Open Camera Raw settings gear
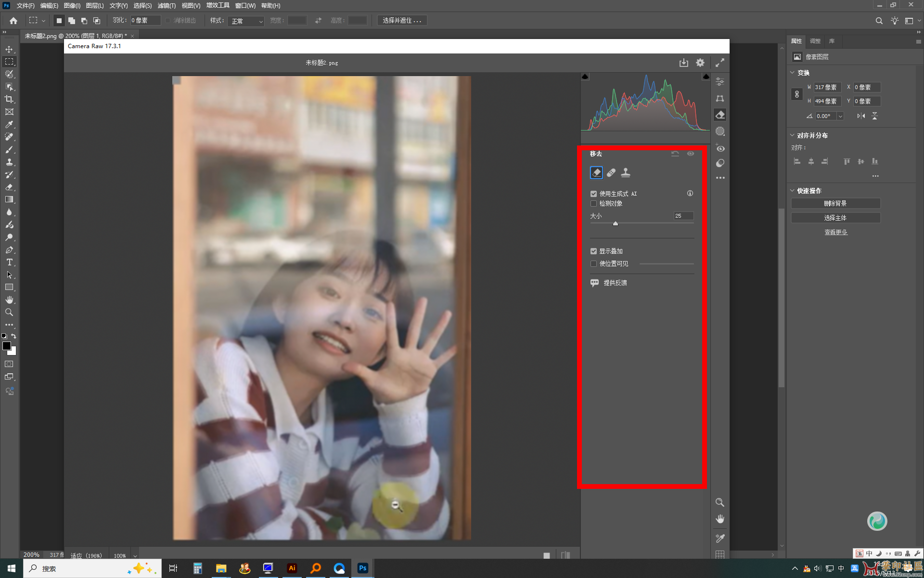Viewport: 924px width, 578px height. pos(700,63)
